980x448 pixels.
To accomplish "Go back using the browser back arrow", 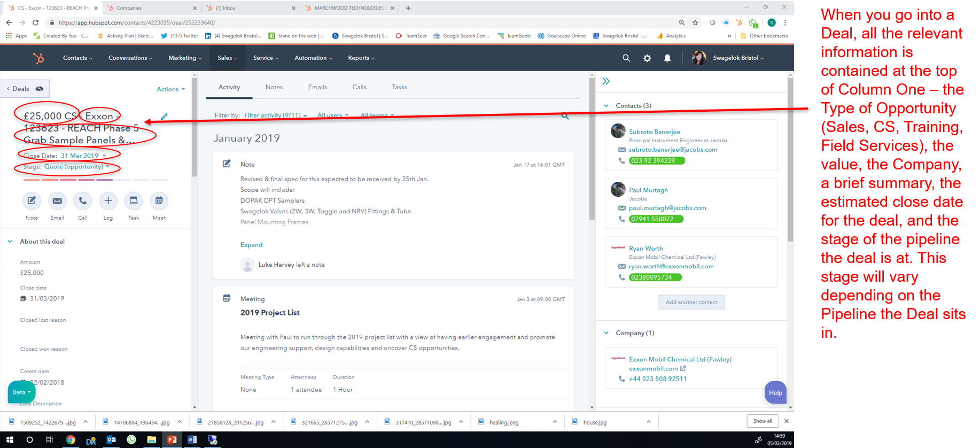I will click(9, 22).
